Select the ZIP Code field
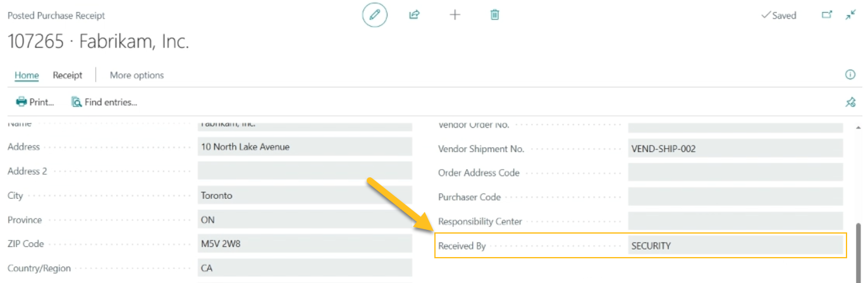 [x=304, y=244]
